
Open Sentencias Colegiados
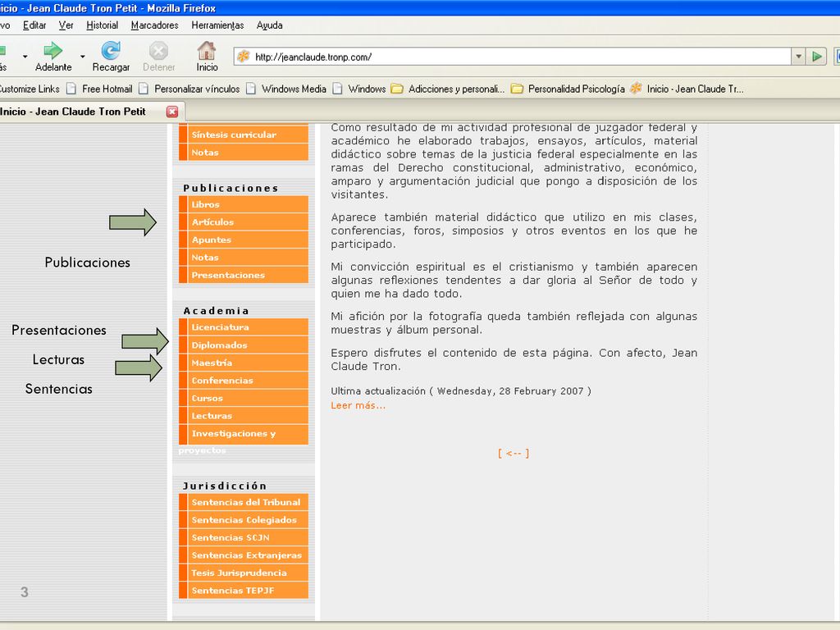pyautogui.click(x=244, y=519)
